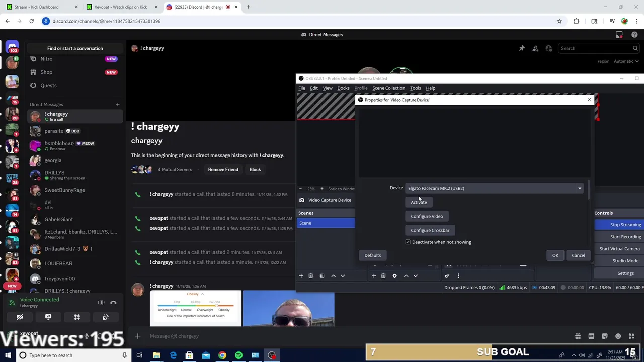
Task: Show user profile icon in Discord header
Action: (x=549, y=48)
